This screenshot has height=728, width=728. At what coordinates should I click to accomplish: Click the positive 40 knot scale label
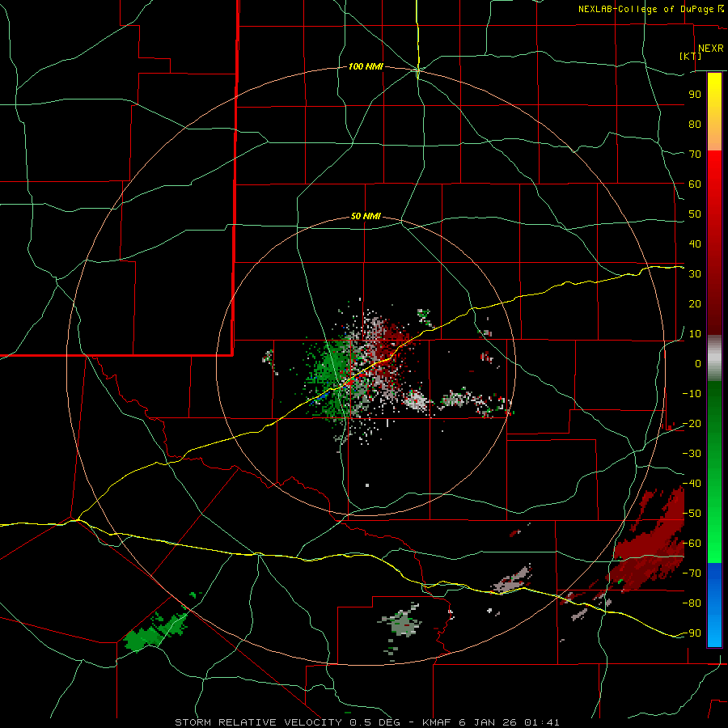pyautogui.click(x=695, y=244)
